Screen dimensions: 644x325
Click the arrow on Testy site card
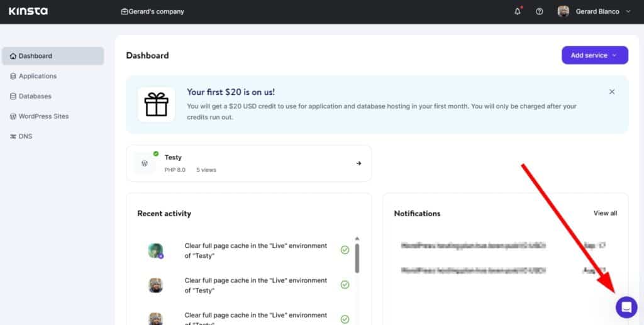358,163
